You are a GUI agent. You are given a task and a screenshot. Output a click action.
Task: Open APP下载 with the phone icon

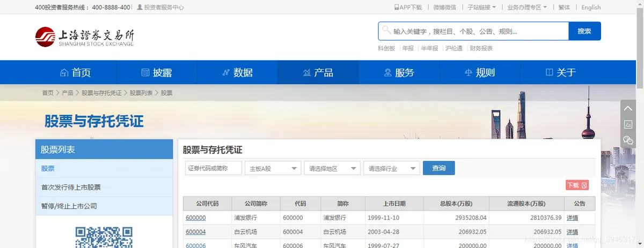click(408, 7)
